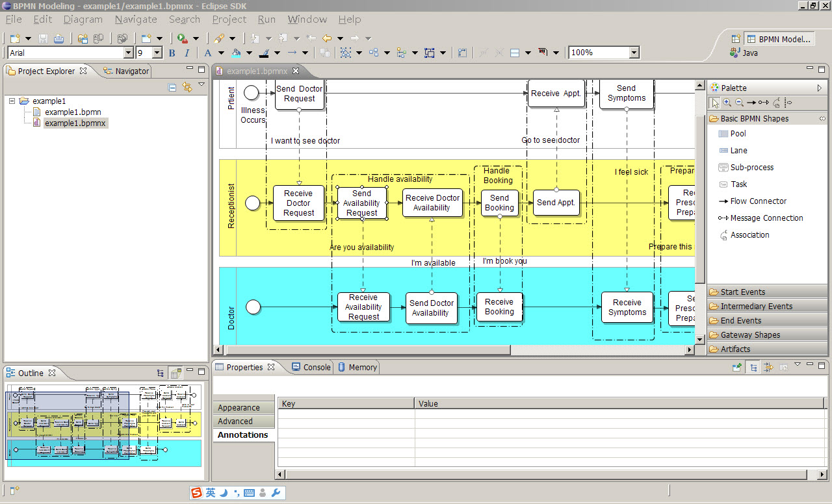
Task: Click the Print icon in the toolbar
Action: coord(58,38)
